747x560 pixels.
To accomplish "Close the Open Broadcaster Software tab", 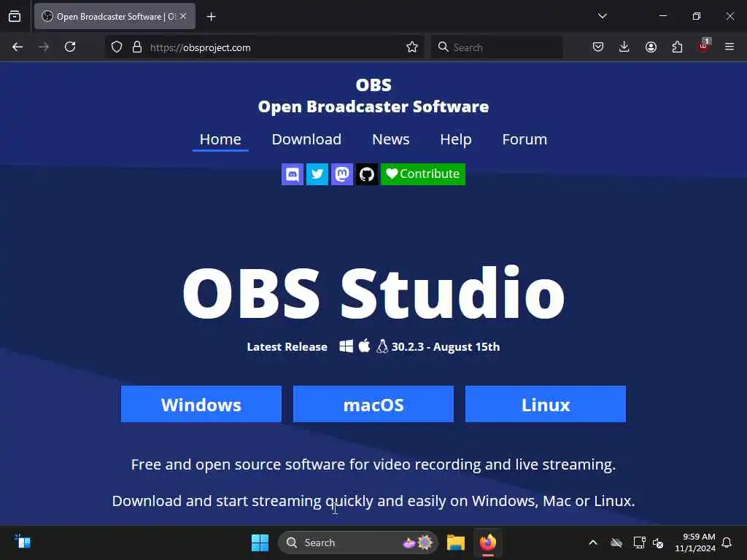I will 183,16.
